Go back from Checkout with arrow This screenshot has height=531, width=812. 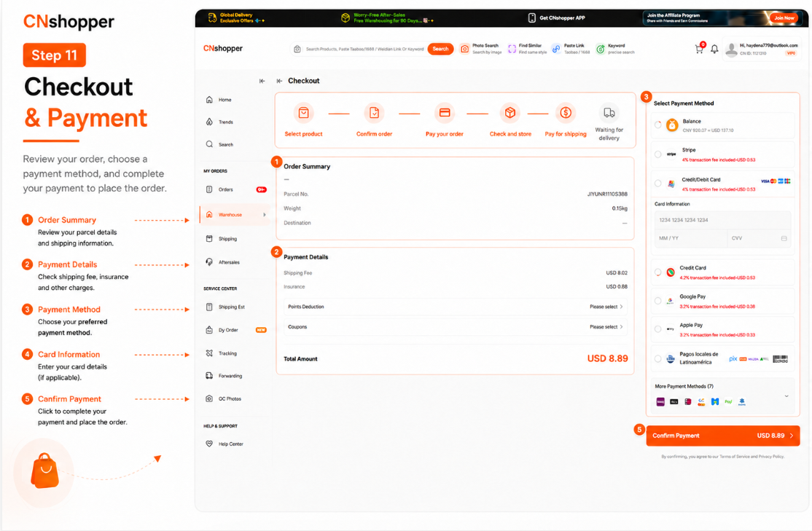coord(280,81)
